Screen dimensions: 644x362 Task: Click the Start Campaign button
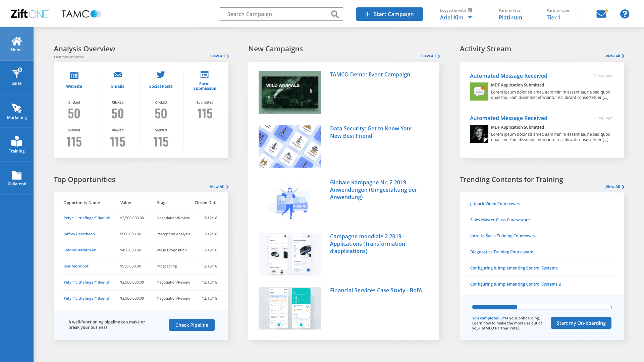tap(389, 14)
